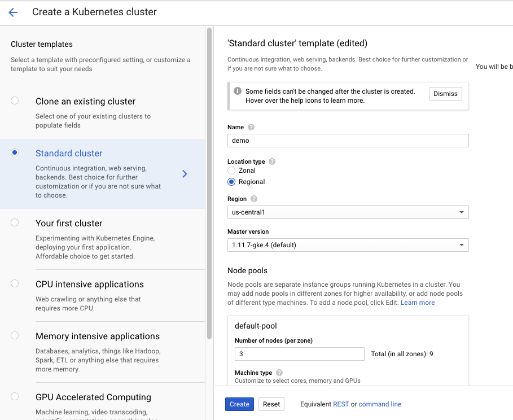Click help icon next to Name

point(251,128)
